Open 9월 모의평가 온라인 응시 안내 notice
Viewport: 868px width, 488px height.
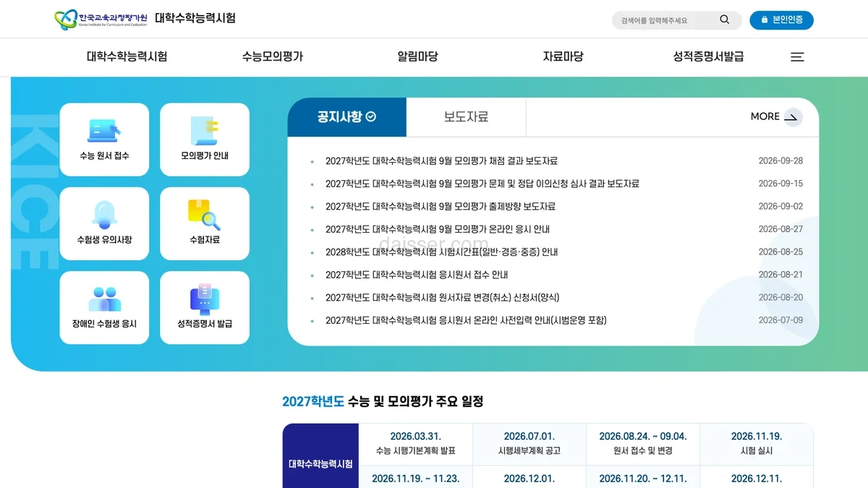click(438, 229)
